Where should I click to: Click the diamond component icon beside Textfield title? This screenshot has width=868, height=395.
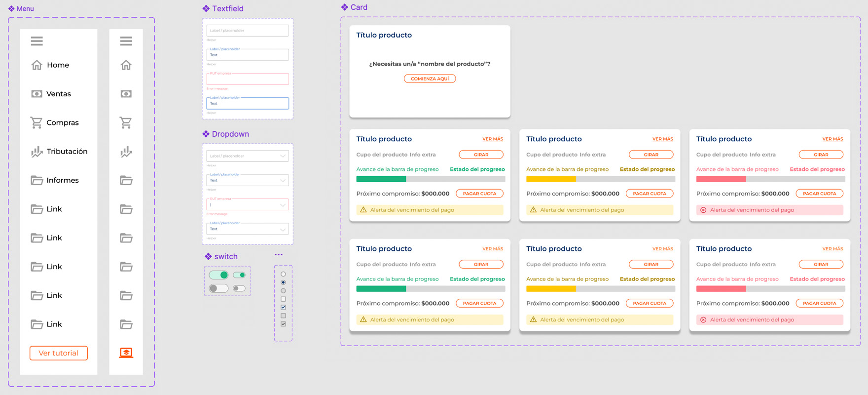pyautogui.click(x=206, y=8)
